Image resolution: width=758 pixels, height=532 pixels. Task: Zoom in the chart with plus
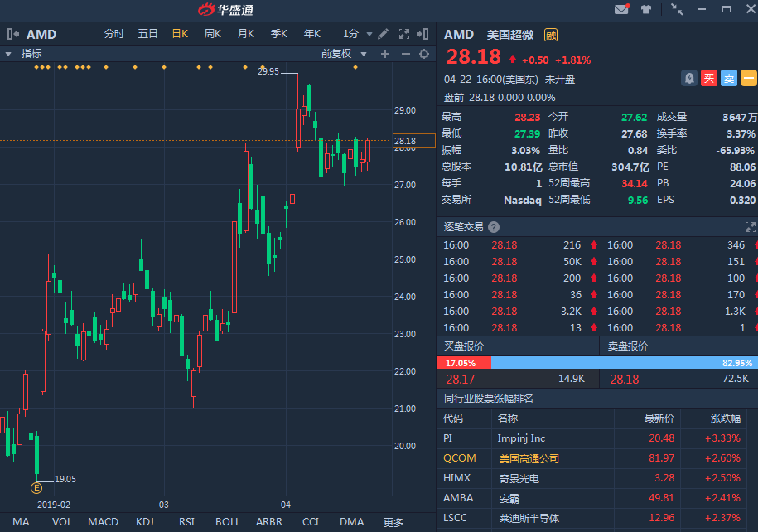tap(384, 54)
